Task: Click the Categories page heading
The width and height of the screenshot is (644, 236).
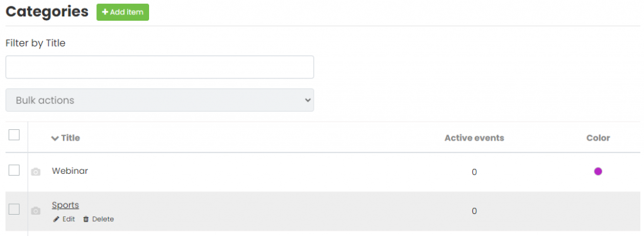Action: pyautogui.click(x=47, y=11)
